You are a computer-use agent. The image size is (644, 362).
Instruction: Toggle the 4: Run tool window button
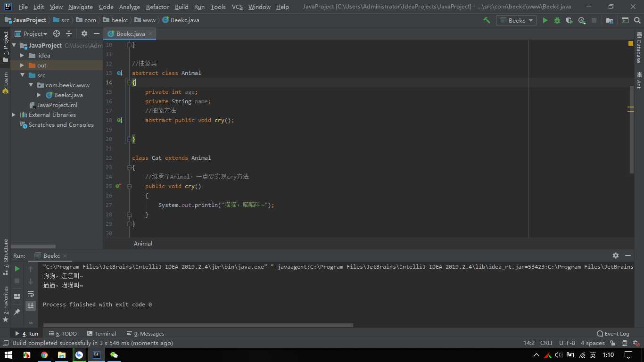pyautogui.click(x=27, y=333)
